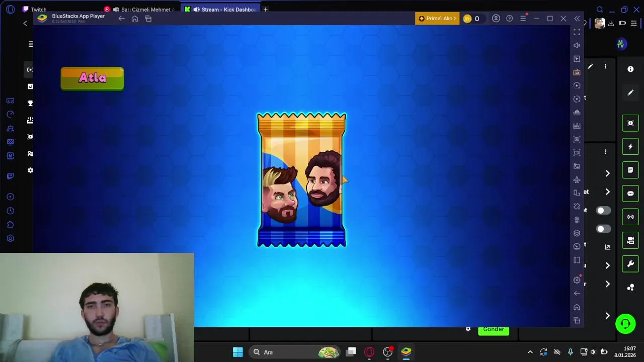Click the green chat bubble button
The width and height of the screenshot is (644, 362).
(x=630, y=193)
